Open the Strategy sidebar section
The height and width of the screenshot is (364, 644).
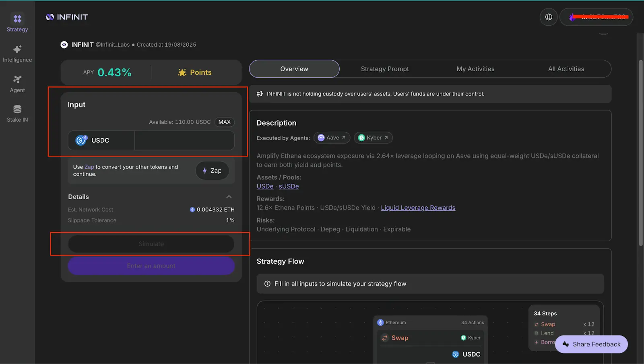[17, 23]
